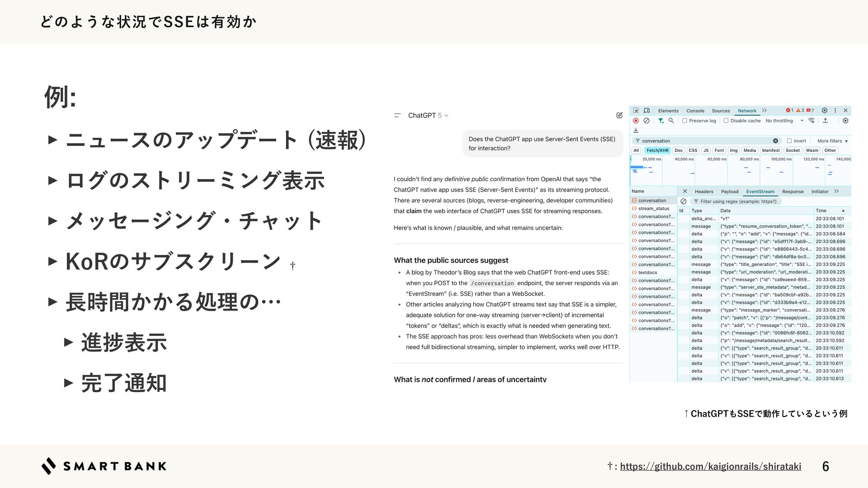Toggle the Wasm filter chip

click(812, 150)
